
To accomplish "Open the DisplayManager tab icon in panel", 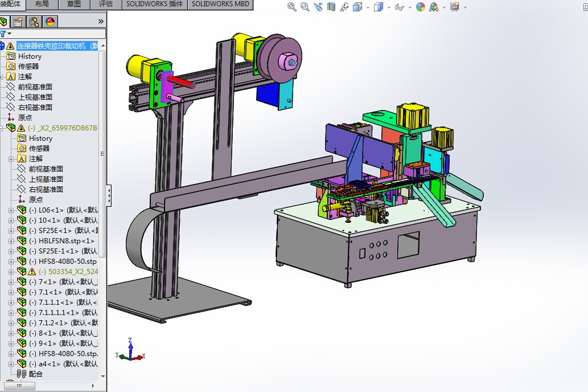I will [x=50, y=22].
